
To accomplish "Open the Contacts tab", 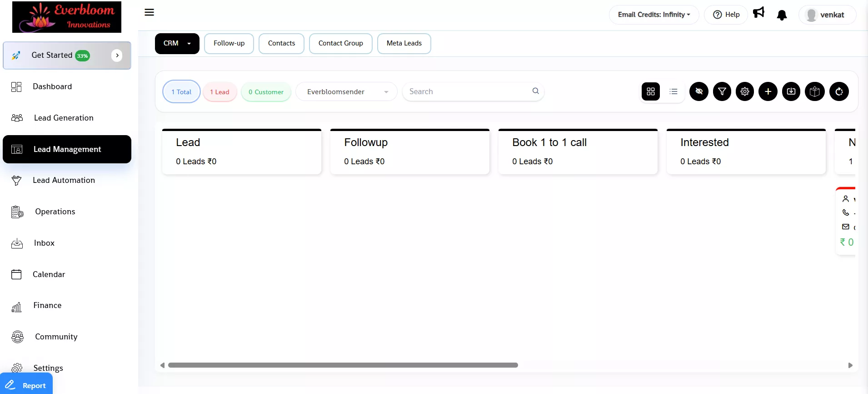I will pyautogui.click(x=281, y=44).
